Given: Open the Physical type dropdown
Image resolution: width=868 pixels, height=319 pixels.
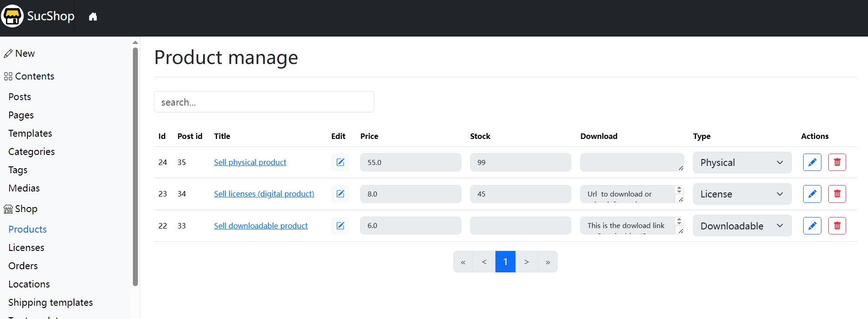Looking at the screenshot, I should (742, 163).
